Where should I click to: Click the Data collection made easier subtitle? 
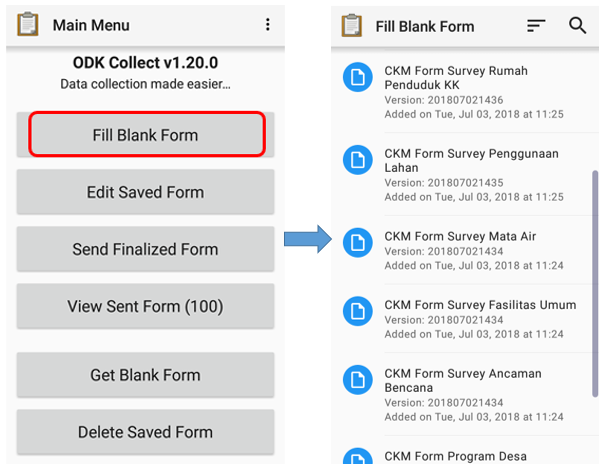145,84
